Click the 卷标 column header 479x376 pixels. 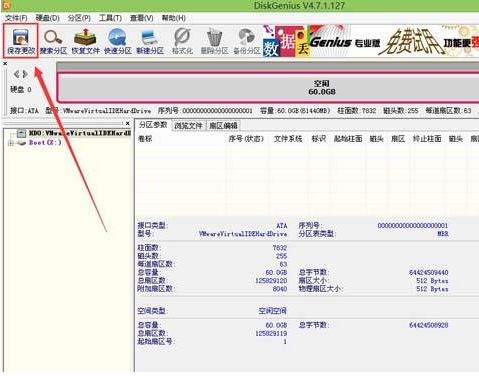point(145,139)
